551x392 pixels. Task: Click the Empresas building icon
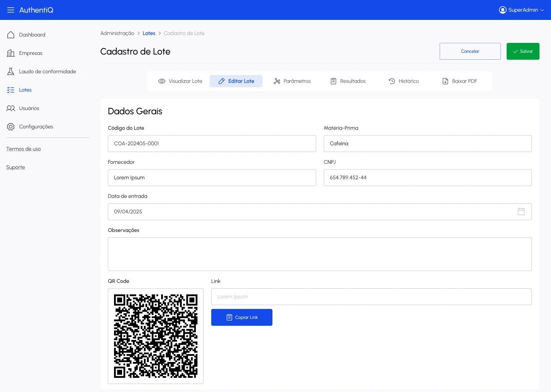(11, 53)
